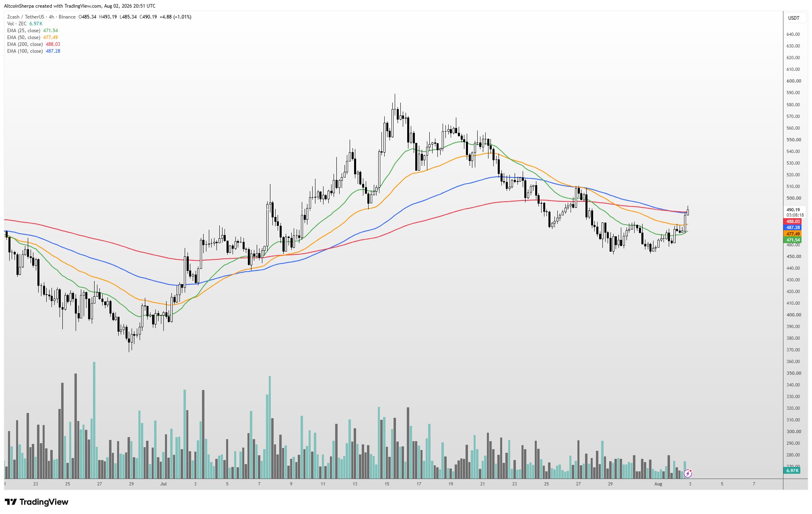Click the 640.00 price axis label
This screenshot has width=812, height=514.
pos(793,34)
